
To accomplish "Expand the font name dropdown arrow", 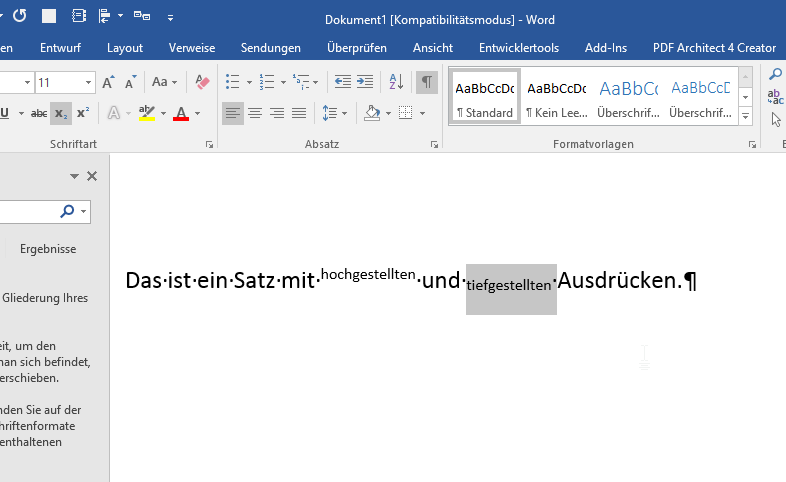I will point(27,82).
